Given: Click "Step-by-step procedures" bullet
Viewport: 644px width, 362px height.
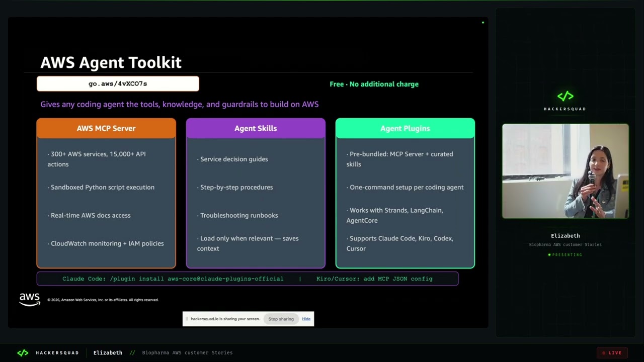Looking at the screenshot, I should (x=235, y=187).
